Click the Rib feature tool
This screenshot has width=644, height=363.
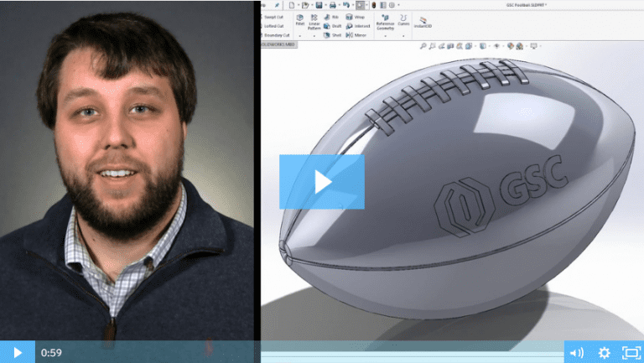pos(330,16)
